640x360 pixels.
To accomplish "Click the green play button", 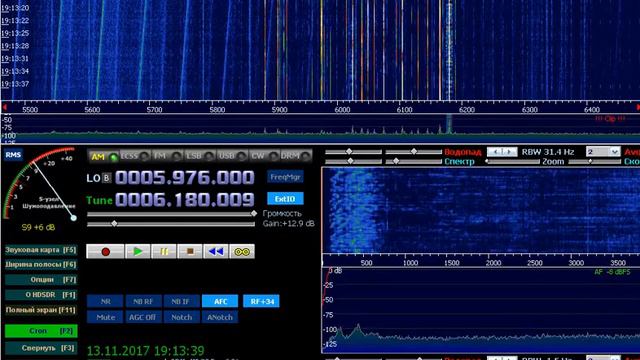I will [138, 251].
